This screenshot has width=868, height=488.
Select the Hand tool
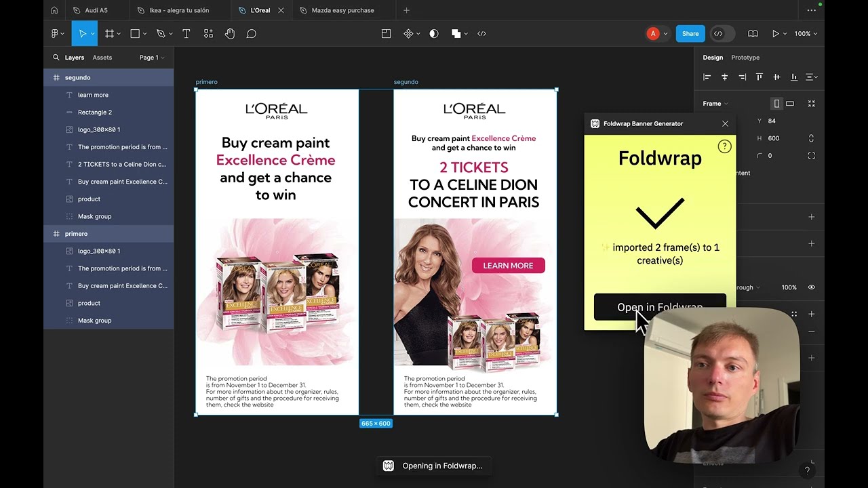[230, 33]
